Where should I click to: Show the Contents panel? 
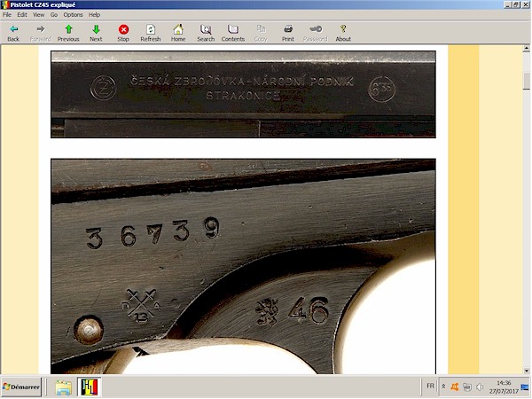pyautogui.click(x=232, y=33)
